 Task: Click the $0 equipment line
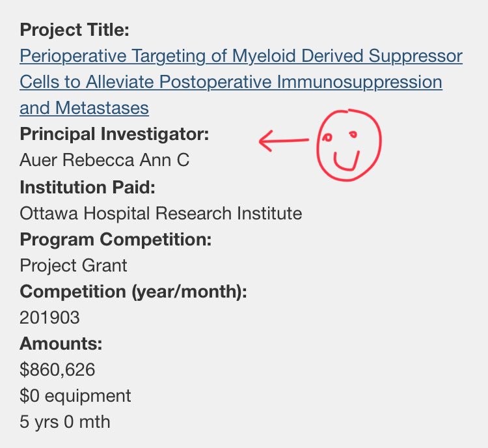point(75,396)
